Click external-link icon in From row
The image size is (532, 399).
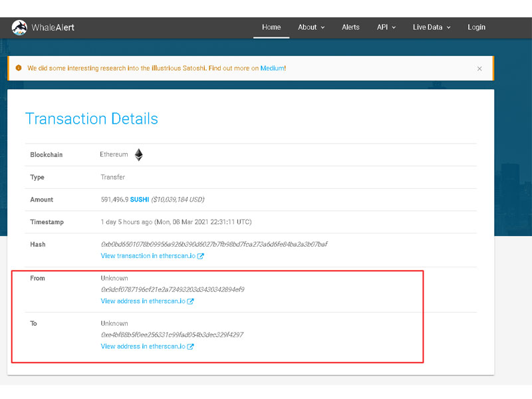pos(190,301)
